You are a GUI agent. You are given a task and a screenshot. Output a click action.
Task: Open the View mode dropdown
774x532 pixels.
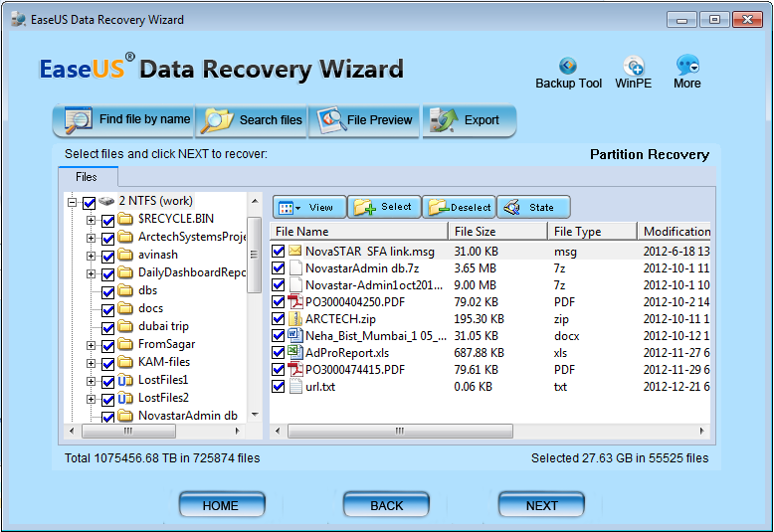(309, 207)
